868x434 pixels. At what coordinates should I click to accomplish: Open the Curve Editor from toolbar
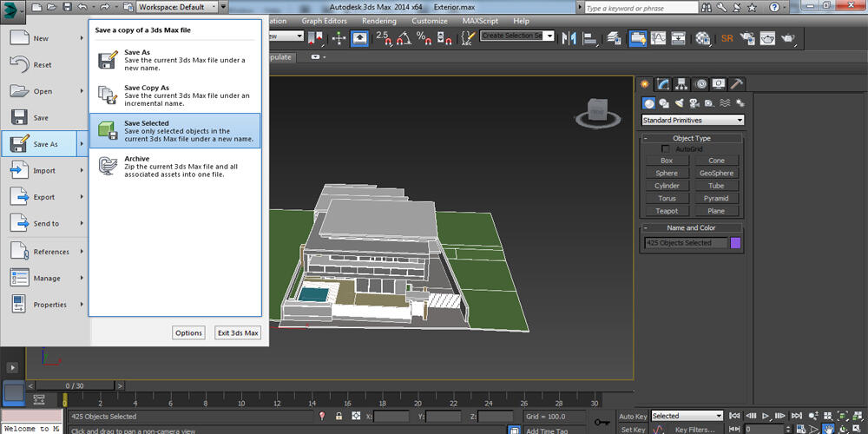(x=659, y=37)
